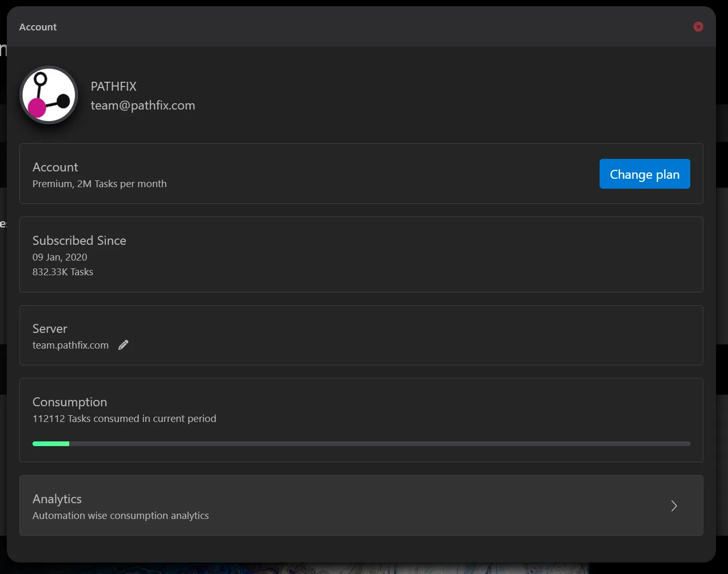This screenshot has height=574, width=728.
Task: Open the Analytics chevron arrow
Action: 674,506
